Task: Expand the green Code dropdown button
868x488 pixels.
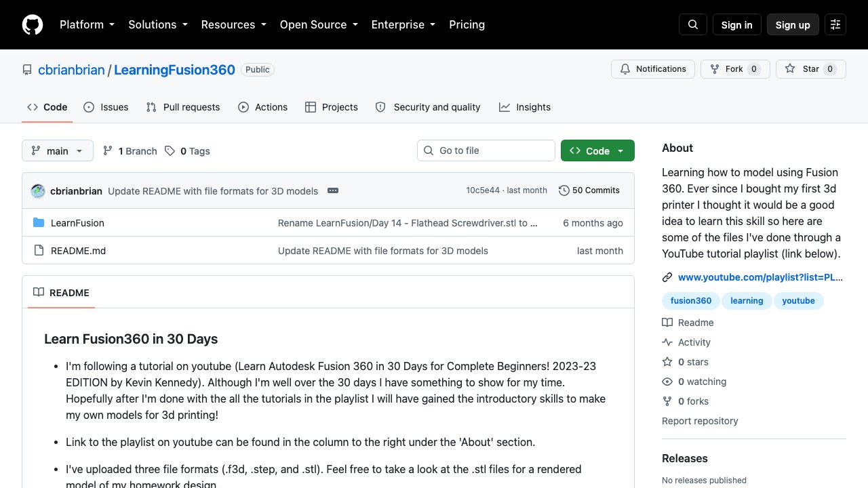Action: click(597, 150)
